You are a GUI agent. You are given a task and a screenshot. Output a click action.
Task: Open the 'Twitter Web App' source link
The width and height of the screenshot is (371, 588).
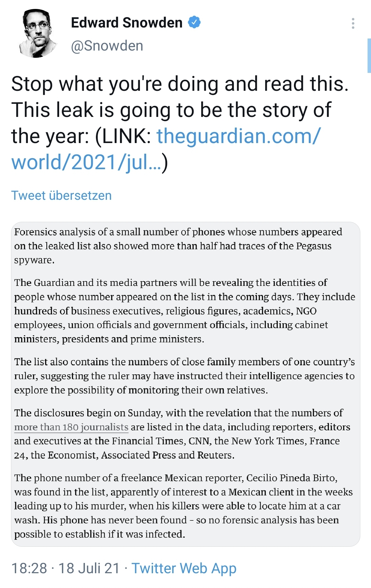(x=184, y=568)
